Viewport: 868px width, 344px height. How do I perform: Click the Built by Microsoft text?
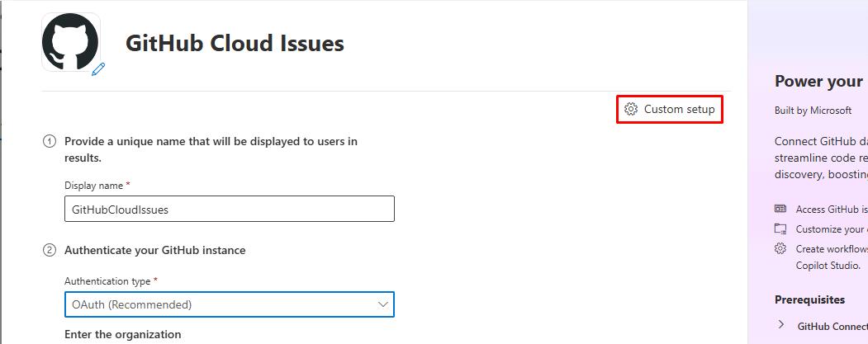tap(813, 111)
